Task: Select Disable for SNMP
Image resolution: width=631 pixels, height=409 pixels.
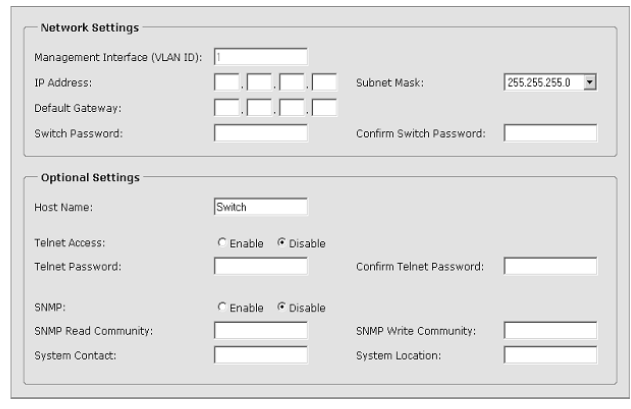Action: [281, 307]
